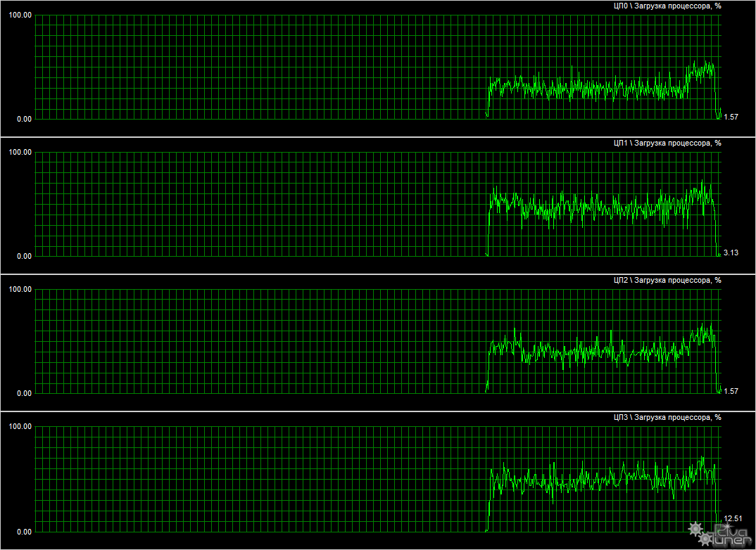The height and width of the screenshot is (550, 756).
Task: Click the "ЦП3 \ Загрузка процессора, %" graph title
Action: tap(667, 418)
